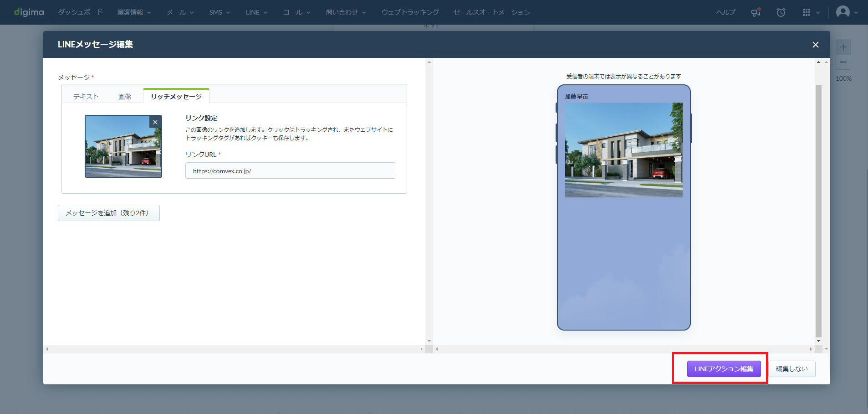This screenshot has height=414, width=868.
Task: Expand the コール dropdown menu
Action: (x=296, y=12)
